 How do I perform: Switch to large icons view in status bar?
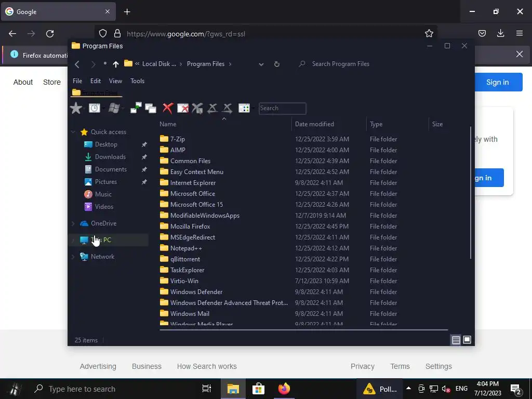click(x=467, y=340)
